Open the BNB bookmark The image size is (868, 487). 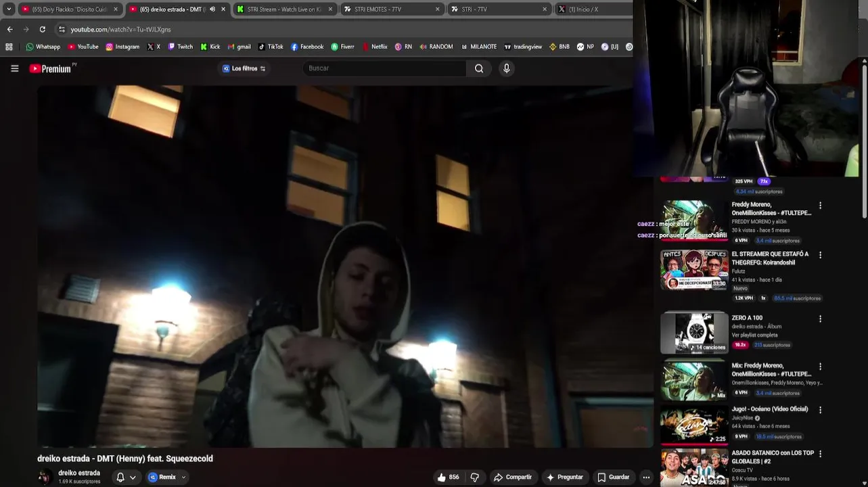559,47
